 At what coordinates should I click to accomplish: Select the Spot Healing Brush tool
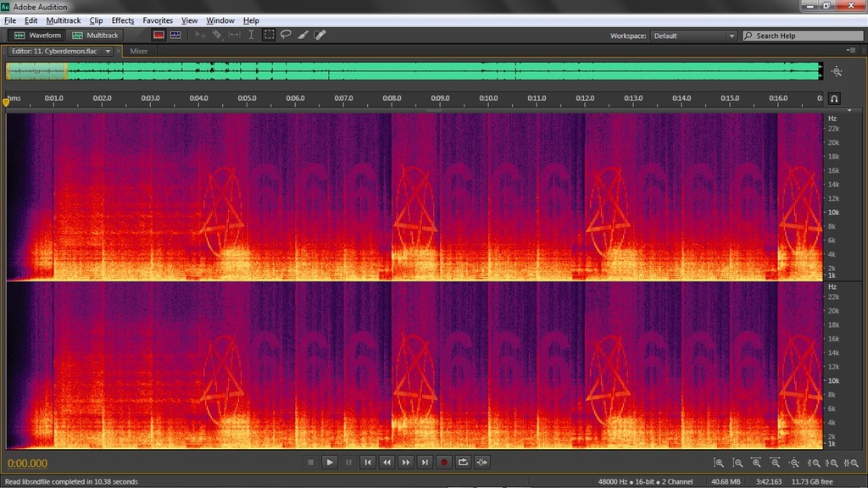pos(320,35)
